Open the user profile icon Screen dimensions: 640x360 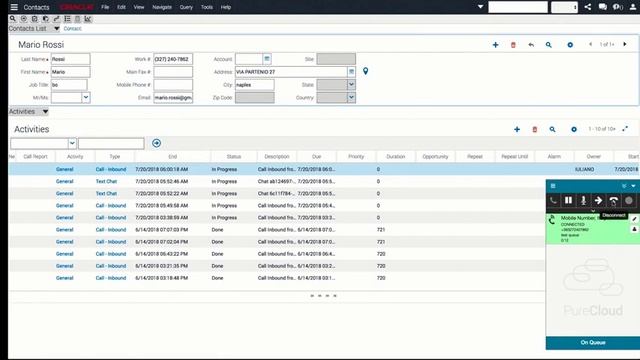(x=633, y=7)
